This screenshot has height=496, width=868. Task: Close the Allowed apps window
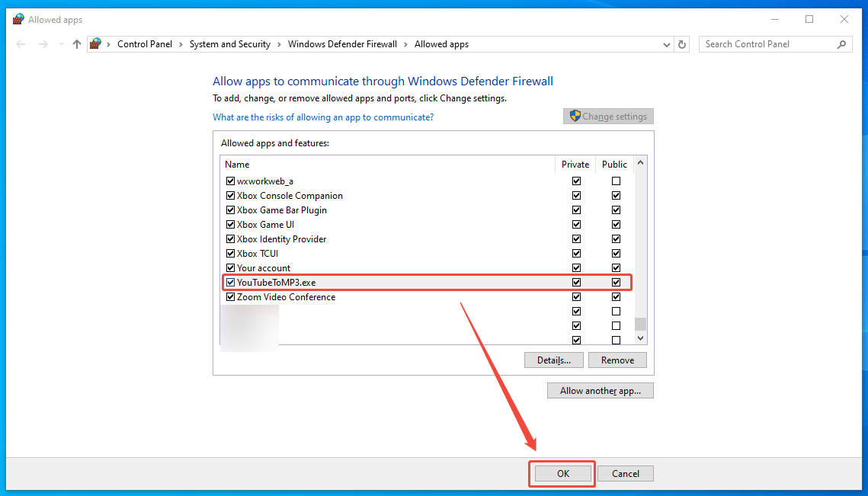tap(844, 19)
